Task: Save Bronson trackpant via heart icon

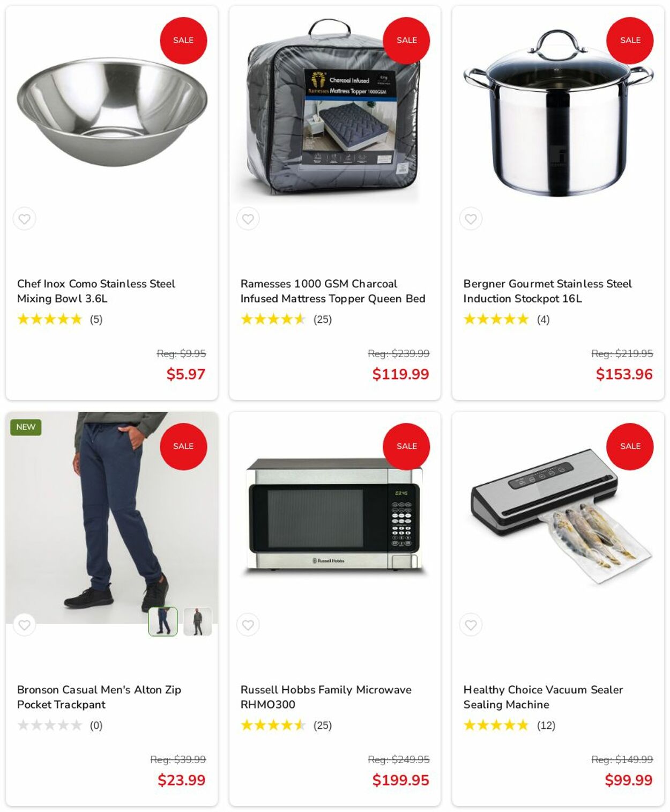Action: pos(24,625)
